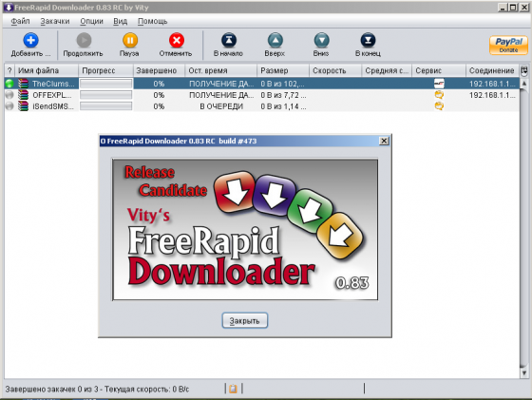Sort by the Ост. время column header
Image resolution: width=532 pixels, height=400 pixels.
pyautogui.click(x=220, y=70)
